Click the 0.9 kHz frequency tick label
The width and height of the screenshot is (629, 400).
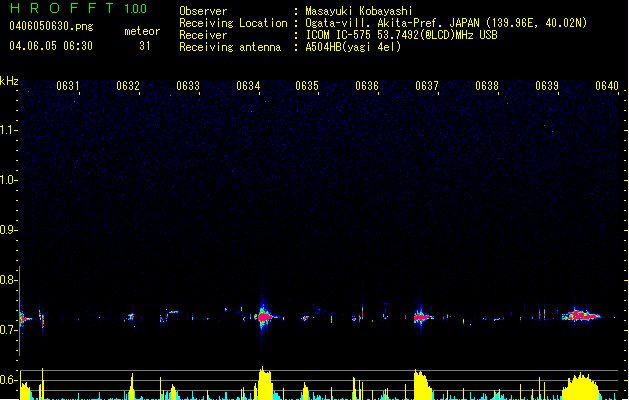pyautogui.click(x=8, y=230)
